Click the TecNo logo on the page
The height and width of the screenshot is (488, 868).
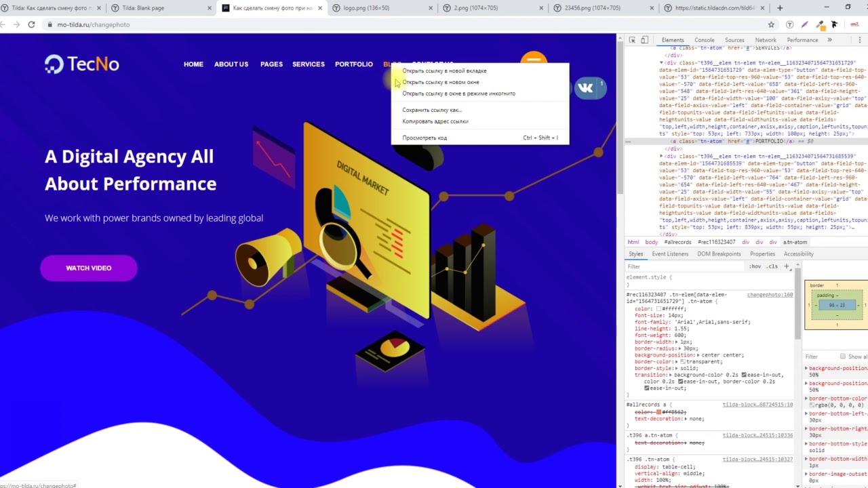point(82,64)
